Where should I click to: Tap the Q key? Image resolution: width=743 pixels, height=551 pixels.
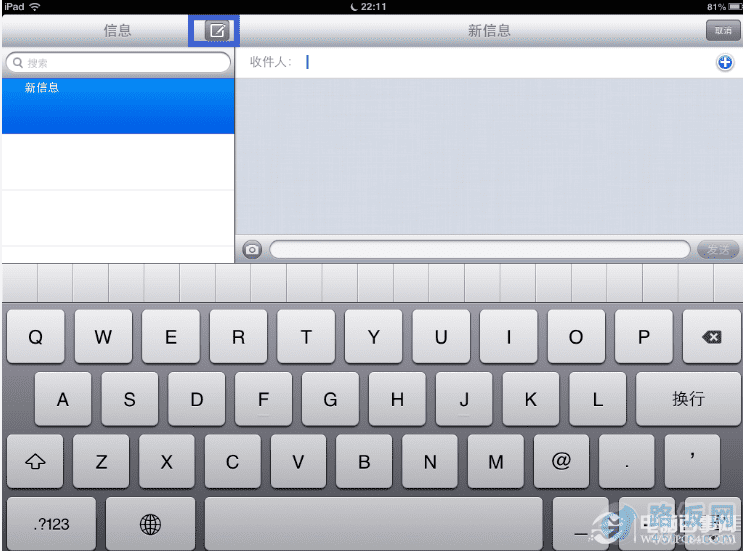click(36, 337)
